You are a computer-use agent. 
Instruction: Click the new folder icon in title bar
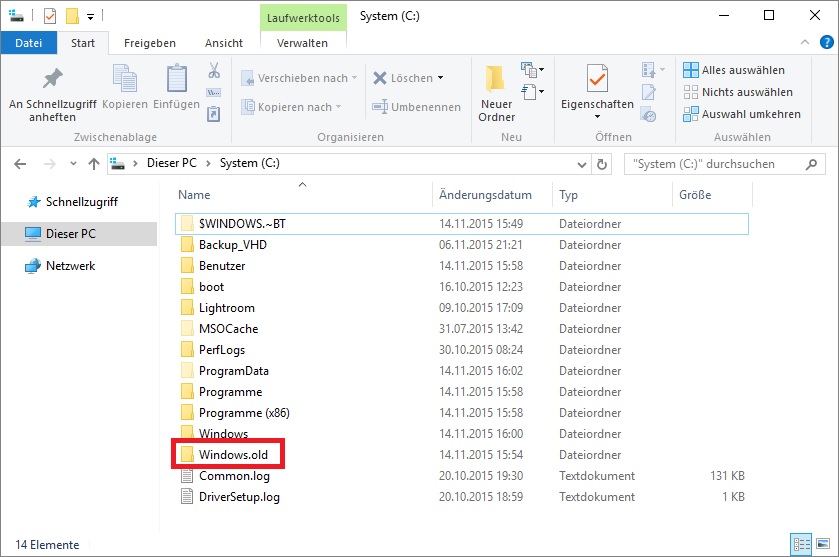click(x=72, y=16)
